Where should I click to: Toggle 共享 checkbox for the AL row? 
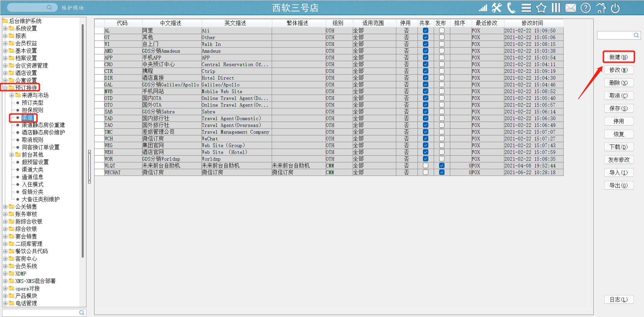click(426, 31)
